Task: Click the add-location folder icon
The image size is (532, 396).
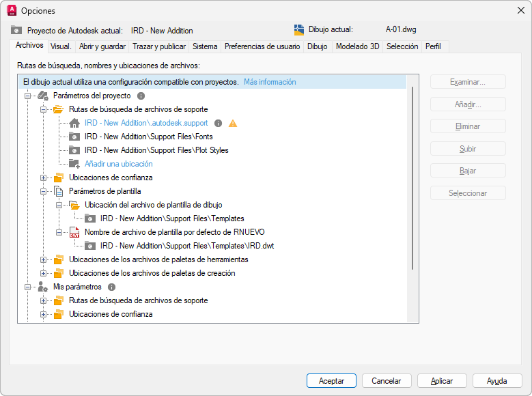Action: (74, 164)
